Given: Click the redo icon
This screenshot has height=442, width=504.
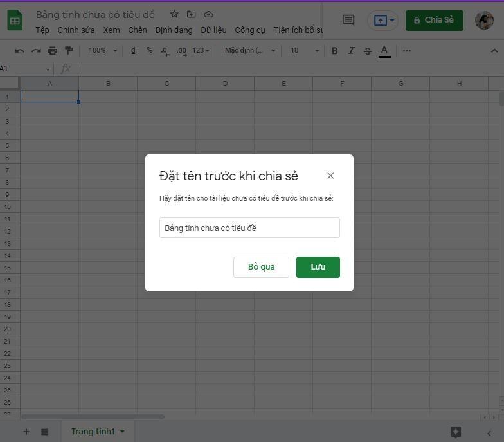Looking at the screenshot, I should tap(36, 51).
